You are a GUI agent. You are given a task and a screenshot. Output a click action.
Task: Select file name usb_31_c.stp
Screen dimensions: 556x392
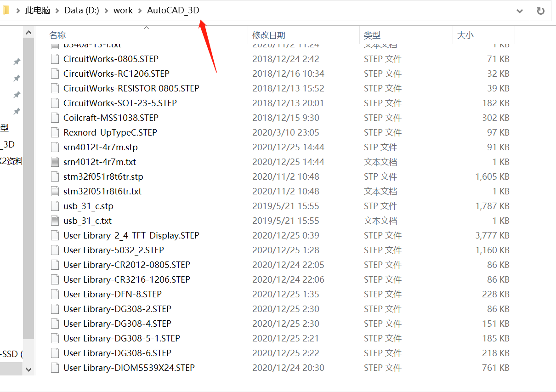(x=88, y=206)
